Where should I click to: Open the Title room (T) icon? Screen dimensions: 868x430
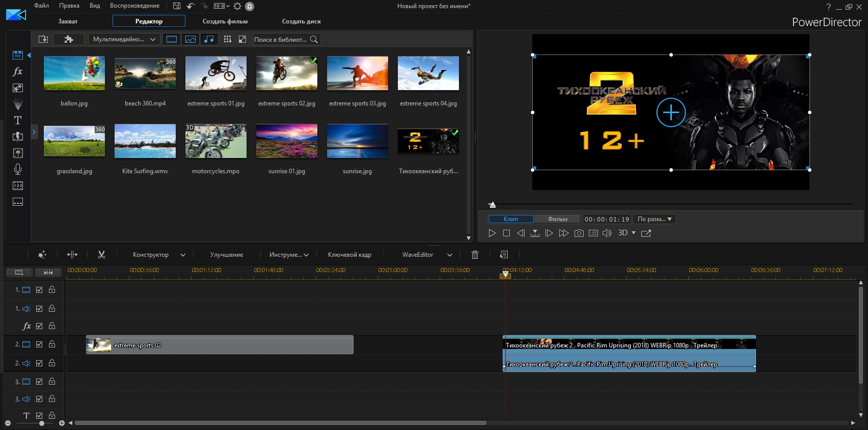point(18,120)
